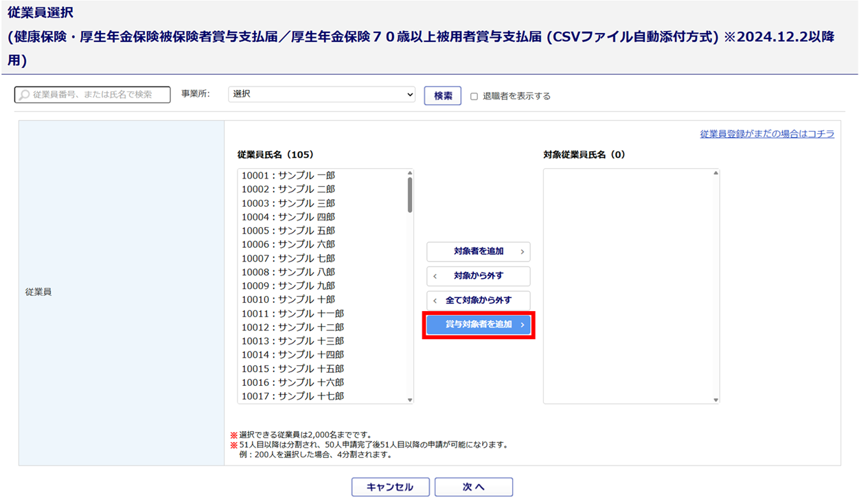This screenshot has width=859, height=504.
Task: Select 10014：サンプル 十四郎 in employee list
Action: coord(322,354)
